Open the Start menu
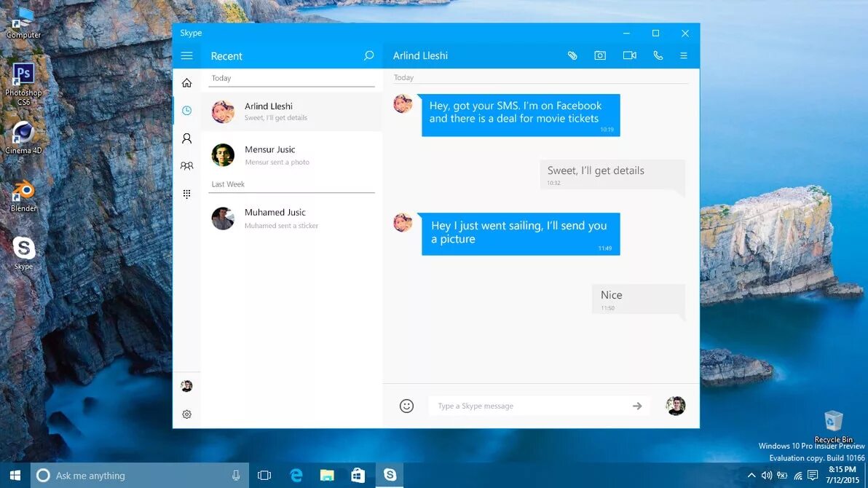Viewport: 868px width, 488px height. click(14, 475)
